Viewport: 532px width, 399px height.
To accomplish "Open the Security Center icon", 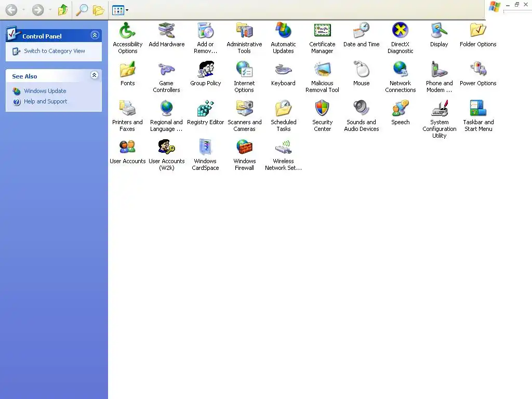I will tap(322, 109).
